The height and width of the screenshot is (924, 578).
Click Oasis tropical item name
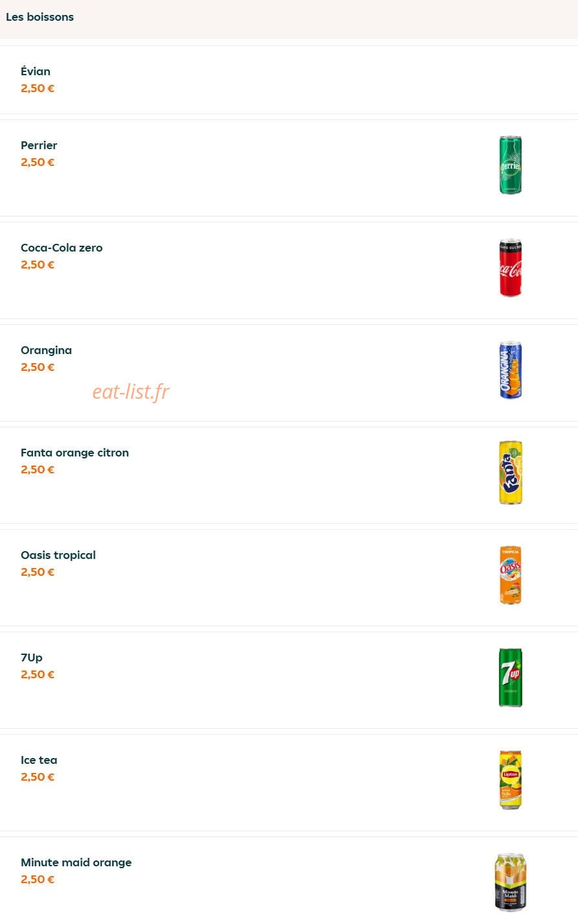pyautogui.click(x=58, y=555)
